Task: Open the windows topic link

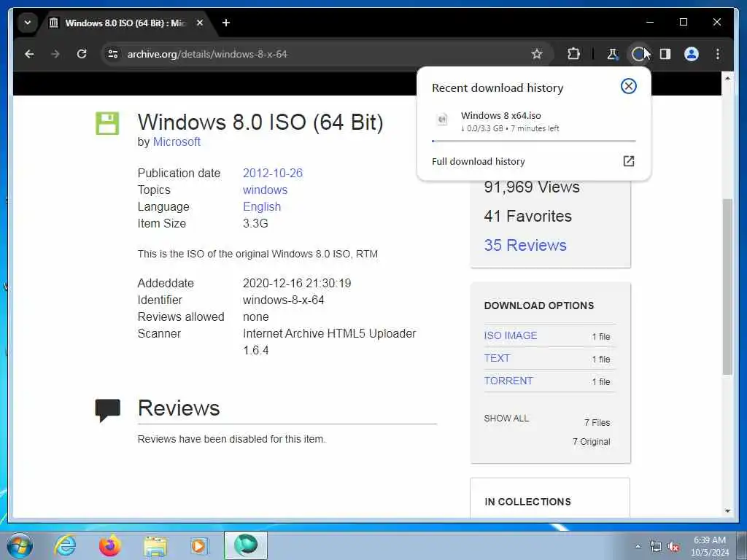Action: coord(265,190)
